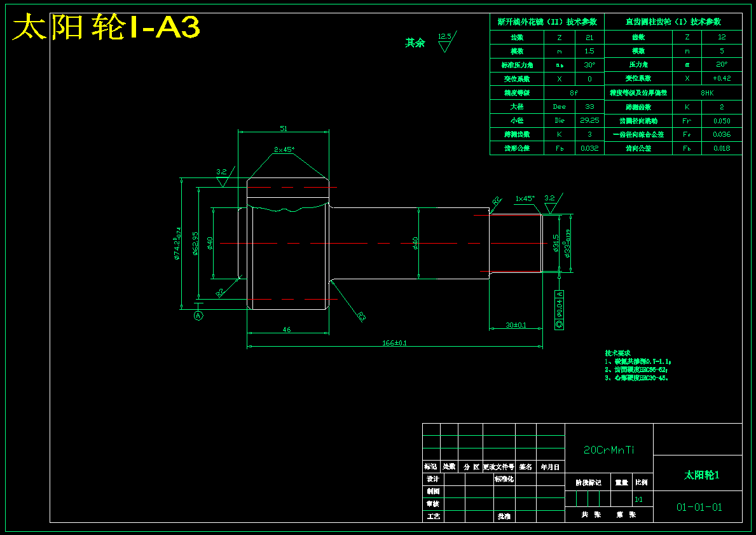Screen dimensions: 756x535
Task: Select the 1:1 scale value
Action: [639, 499]
